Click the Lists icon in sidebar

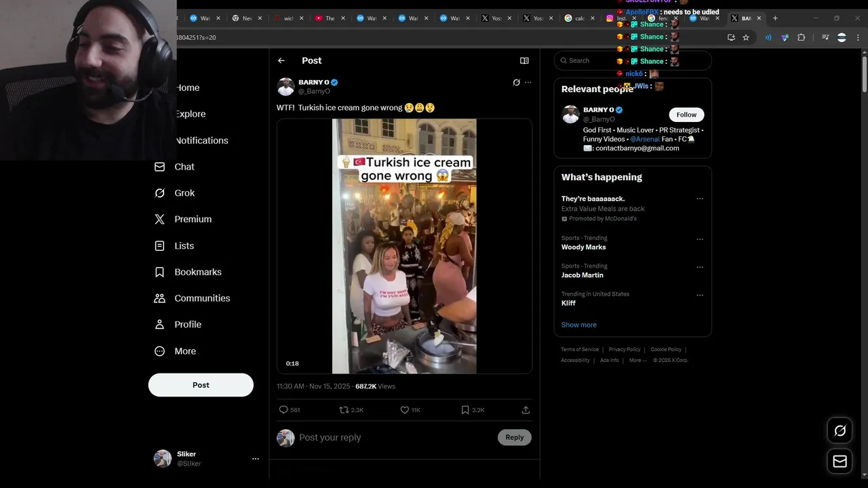(159, 246)
